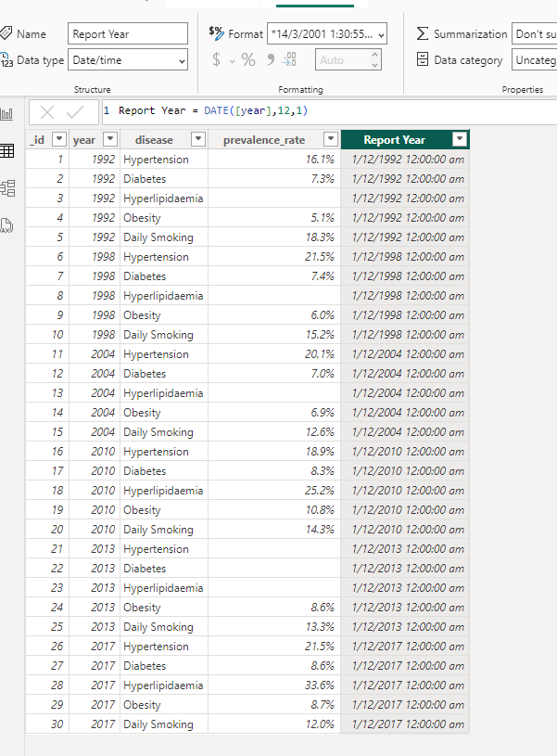This screenshot has width=557, height=756.
Task: Select Report Year cell in row 30
Action: (x=405, y=724)
